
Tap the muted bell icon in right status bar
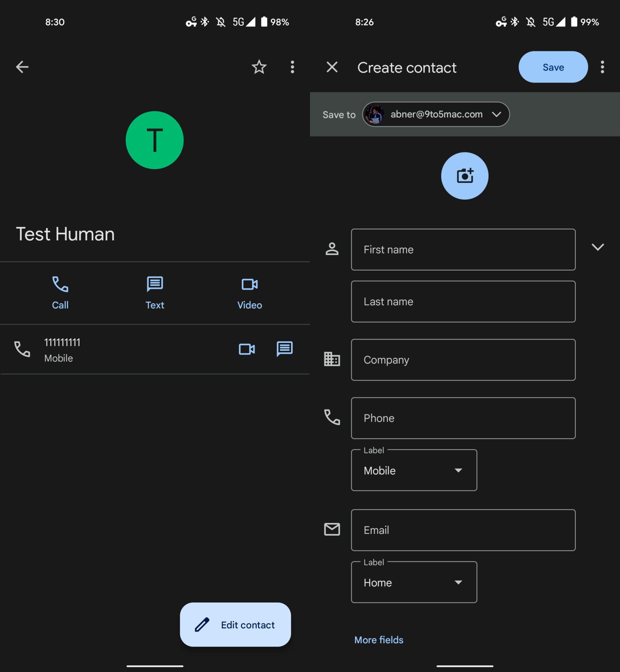click(531, 22)
